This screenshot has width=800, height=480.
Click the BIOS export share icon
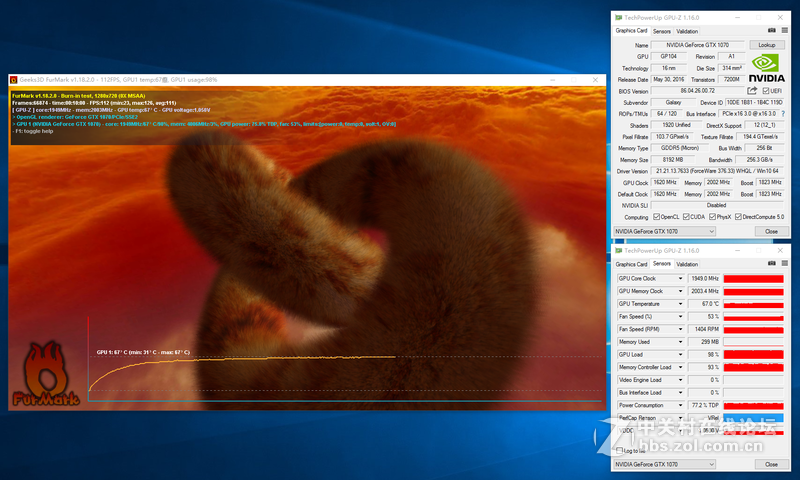[x=752, y=91]
